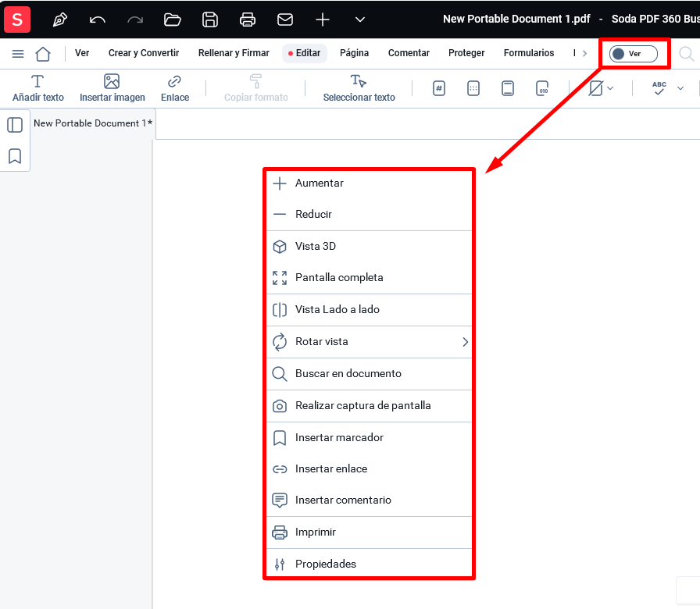The height and width of the screenshot is (609, 700).
Task: Click the search magnifier in the ribbon
Action: point(686,54)
